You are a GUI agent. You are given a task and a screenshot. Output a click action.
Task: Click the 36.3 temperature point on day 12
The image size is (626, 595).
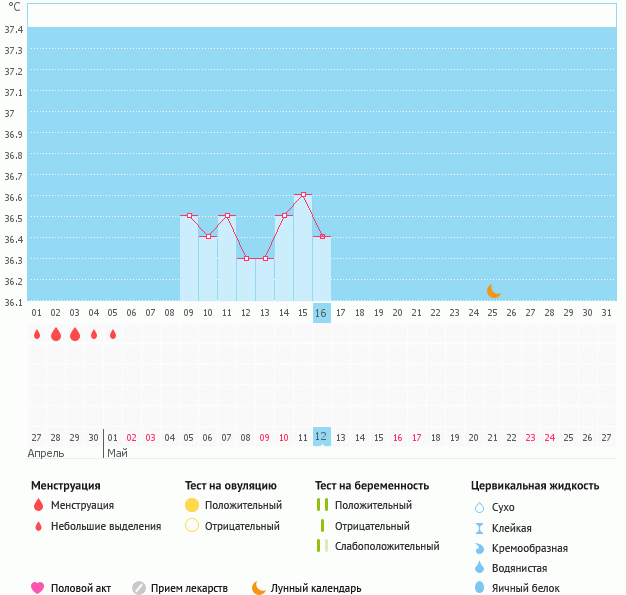point(246,258)
